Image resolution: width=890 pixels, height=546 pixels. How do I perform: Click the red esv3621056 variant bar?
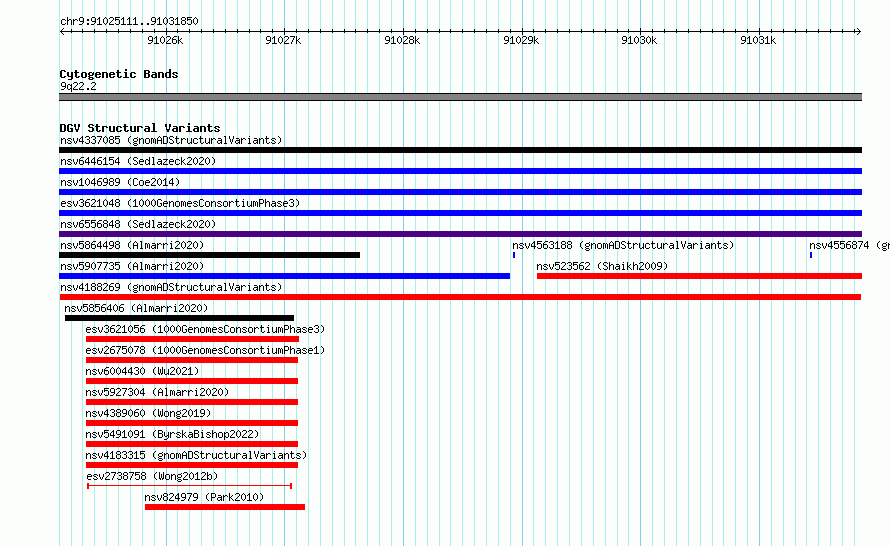192,339
